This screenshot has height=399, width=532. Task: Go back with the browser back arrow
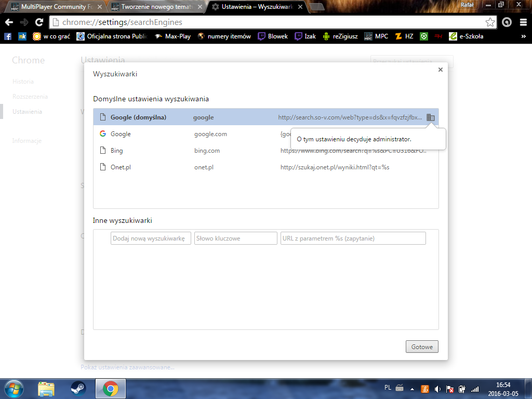[9, 22]
